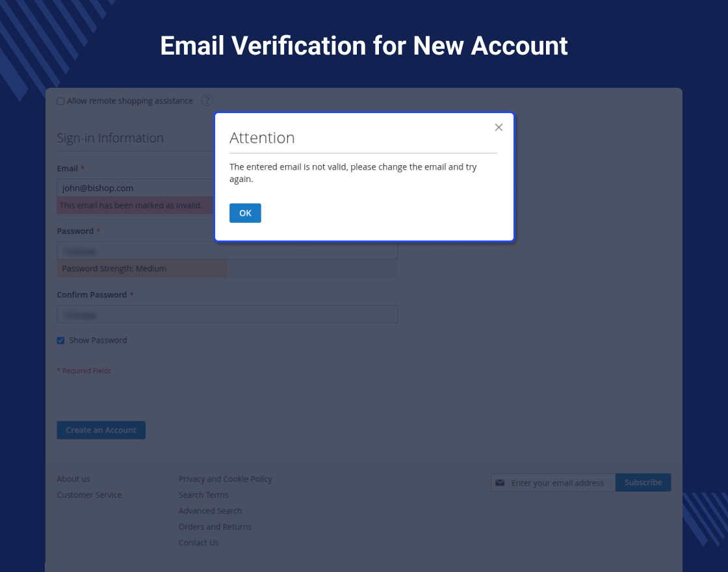Open Orders and Returns link
This screenshot has height=572, width=728.
(x=215, y=527)
